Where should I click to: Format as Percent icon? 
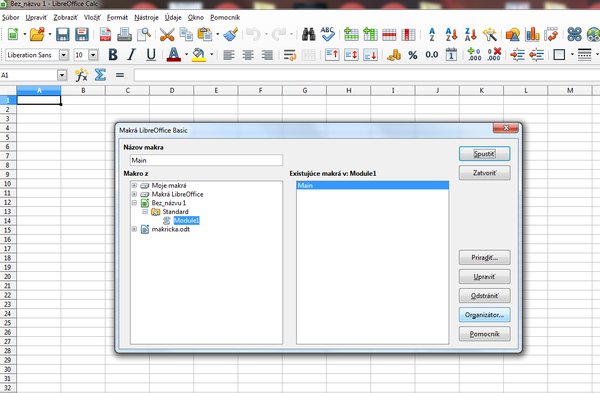(412, 55)
